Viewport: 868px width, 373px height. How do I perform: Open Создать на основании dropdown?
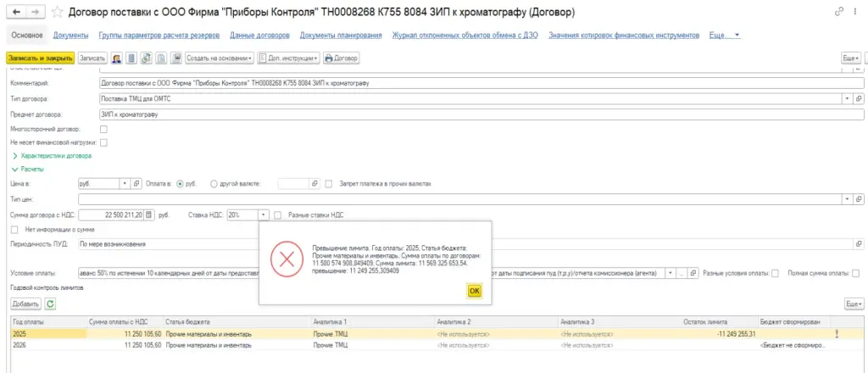click(x=220, y=58)
